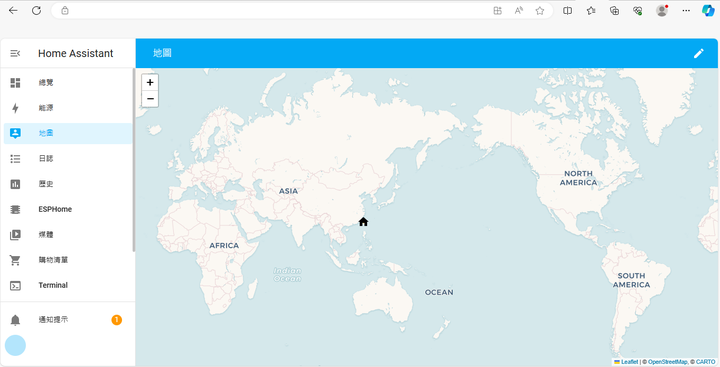
Task: Open the 購物清單 shopping cart icon
Action: (x=15, y=260)
